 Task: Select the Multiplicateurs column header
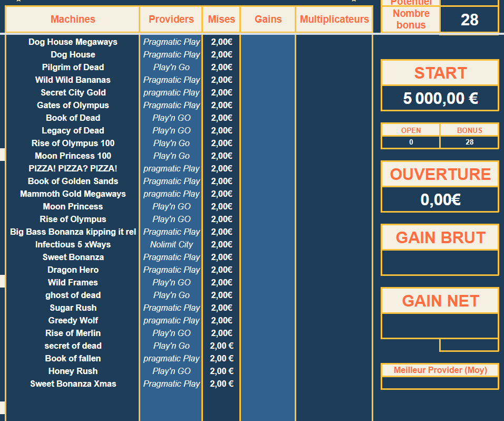click(x=334, y=20)
